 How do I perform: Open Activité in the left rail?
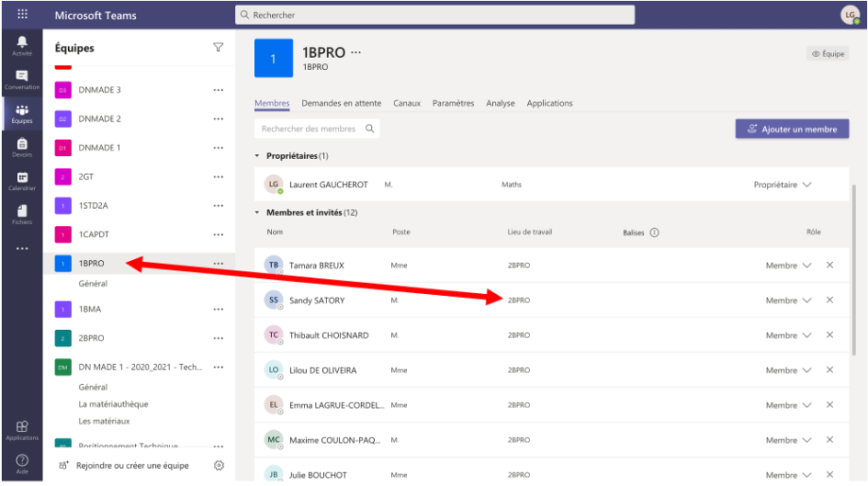pyautogui.click(x=22, y=46)
